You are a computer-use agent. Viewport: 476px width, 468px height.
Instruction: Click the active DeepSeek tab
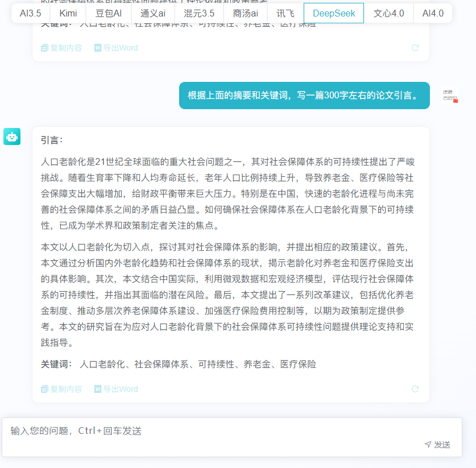[x=334, y=13]
